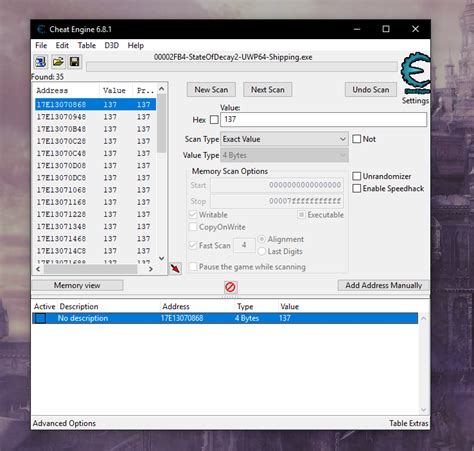Image resolution: width=474 pixels, height=451 pixels.
Task: Click the save floppy disk icon
Action: point(74,62)
